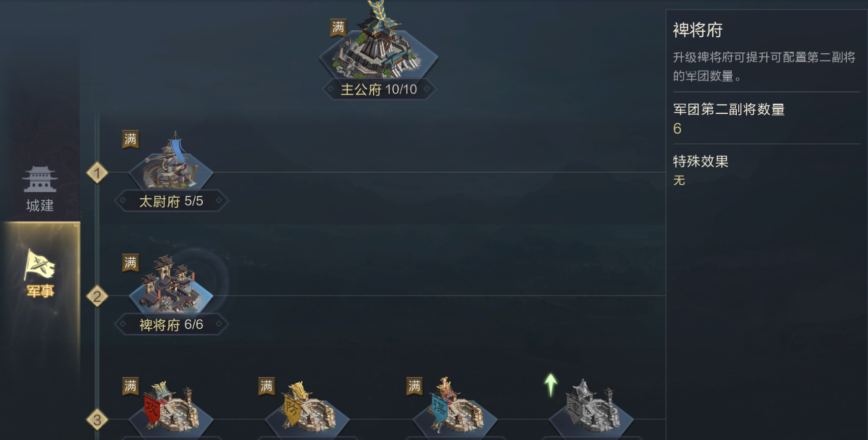Click the tier 2 diamond marker
This screenshot has width=868, height=440.
[97, 297]
